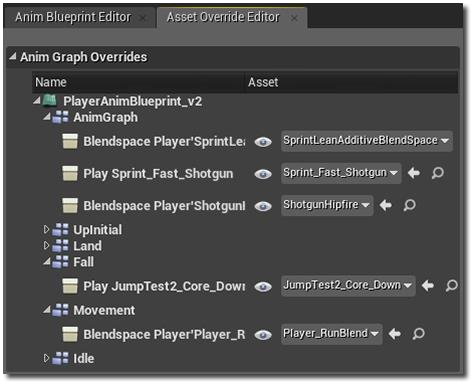472x383 pixels.
Task: Toggle eye icon for Blendspace Player'Player_R row
Action: (263, 335)
